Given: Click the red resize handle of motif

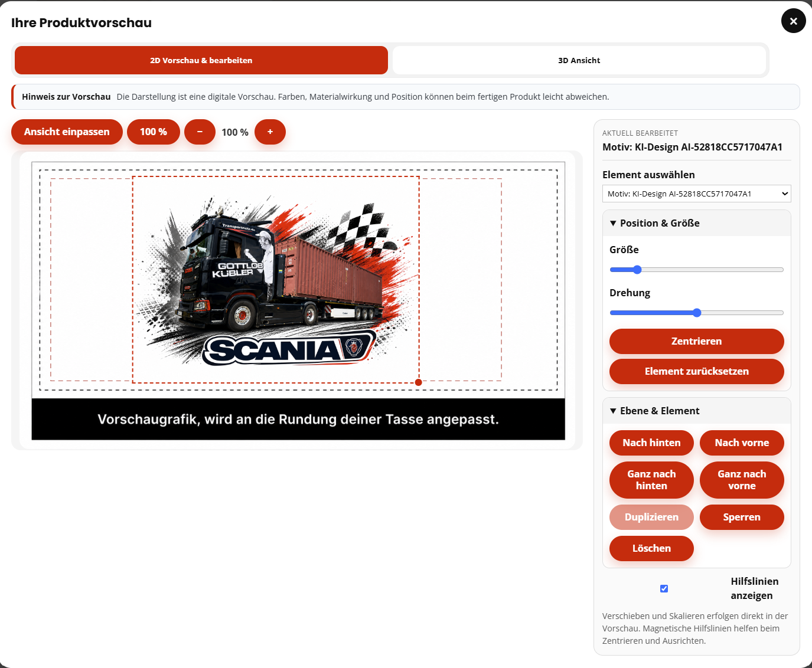Looking at the screenshot, I should 419,382.
